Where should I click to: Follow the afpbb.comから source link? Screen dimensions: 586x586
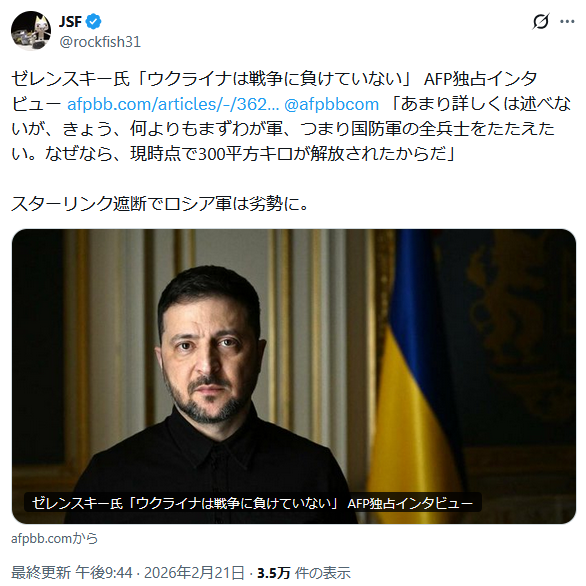tap(55, 539)
